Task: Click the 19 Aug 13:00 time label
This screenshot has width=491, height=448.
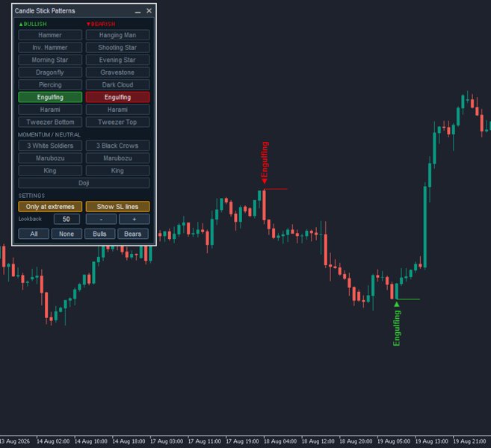Action: [432, 441]
